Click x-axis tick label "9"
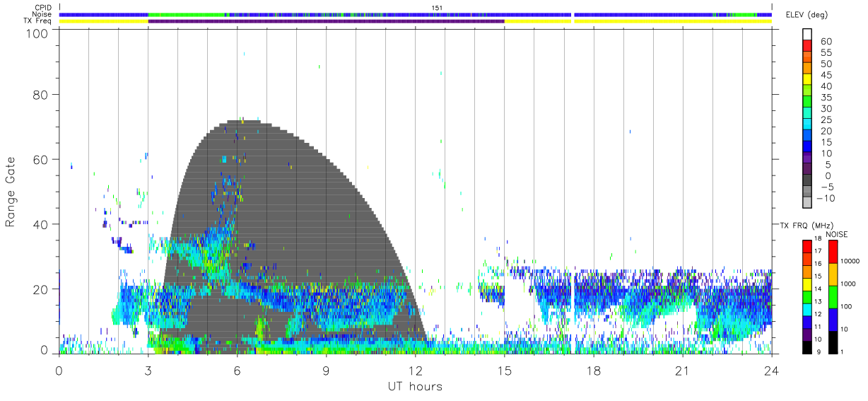This screenshot has height=401, width=868. (326, 370)
